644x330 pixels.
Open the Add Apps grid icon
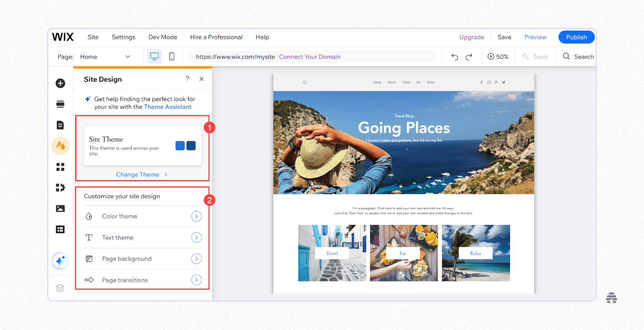(60, 167)
